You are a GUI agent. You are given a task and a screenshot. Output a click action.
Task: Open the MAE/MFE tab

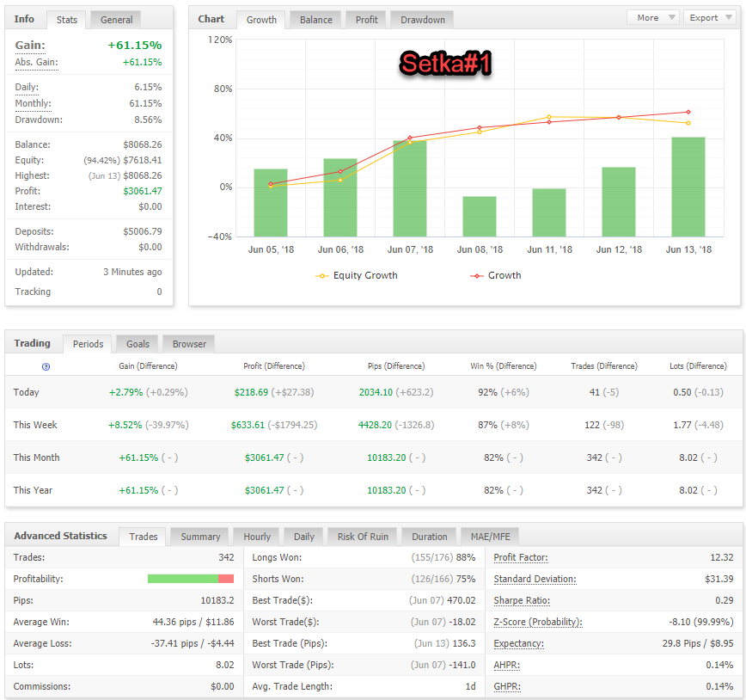coord(490,537)
